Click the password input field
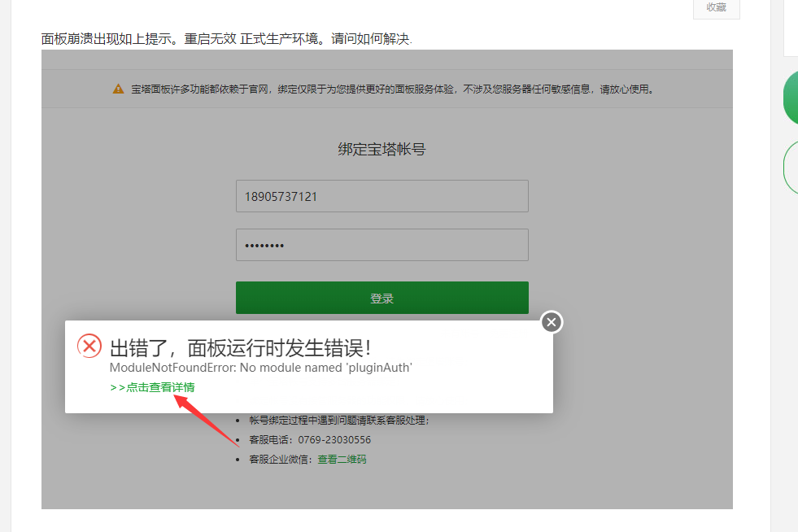Screen dimensions: 798x532 point(382,245)
